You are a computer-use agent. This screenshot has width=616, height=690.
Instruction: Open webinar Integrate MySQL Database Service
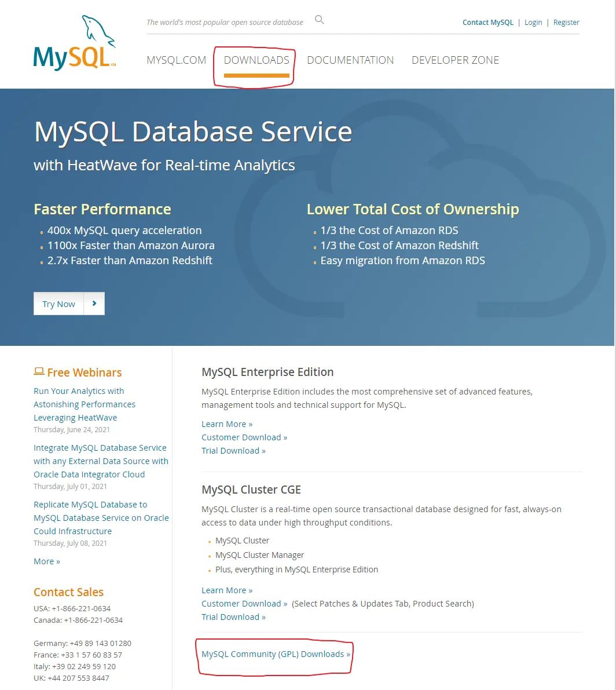101,461
